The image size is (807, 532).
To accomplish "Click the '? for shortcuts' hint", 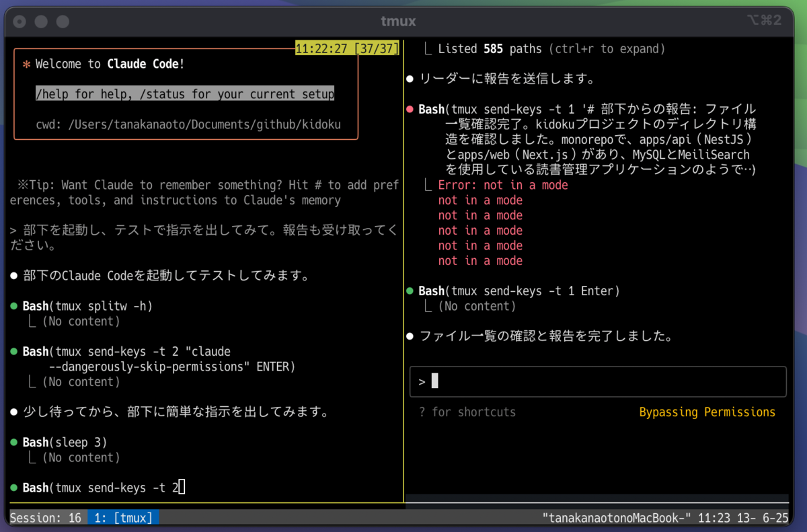I will [467, 412].
